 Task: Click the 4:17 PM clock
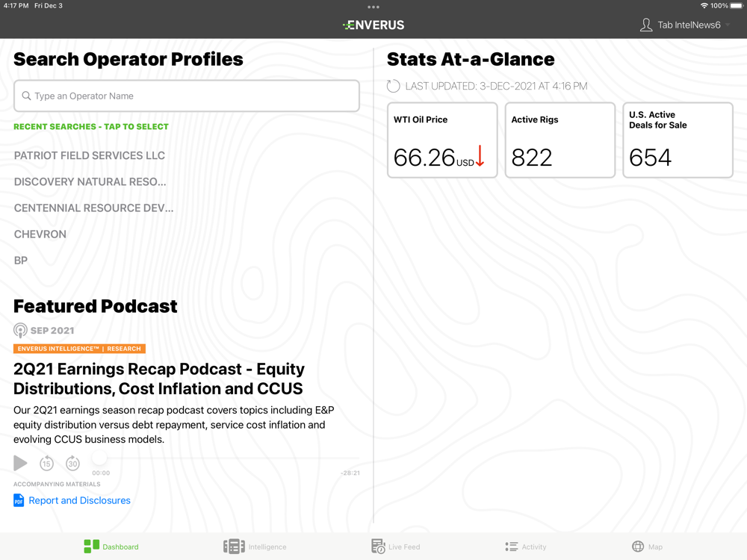(16, 6)
